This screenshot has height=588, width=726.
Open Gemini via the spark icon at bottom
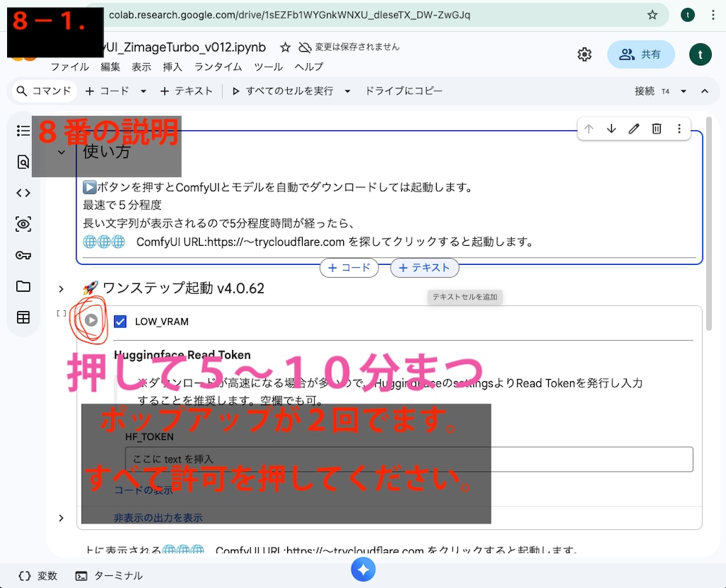coord(363,569)
